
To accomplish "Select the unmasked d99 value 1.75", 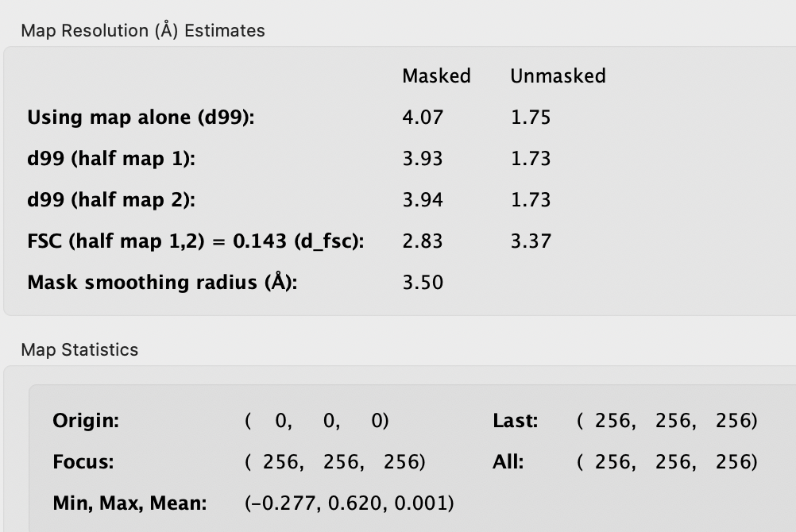I will tap(531, 118).
